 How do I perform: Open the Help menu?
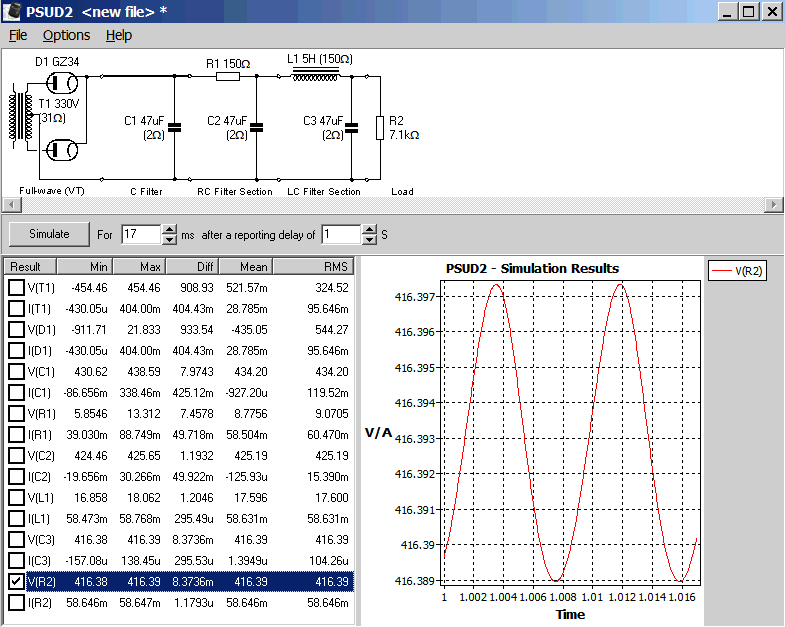[x=119, y=36]
